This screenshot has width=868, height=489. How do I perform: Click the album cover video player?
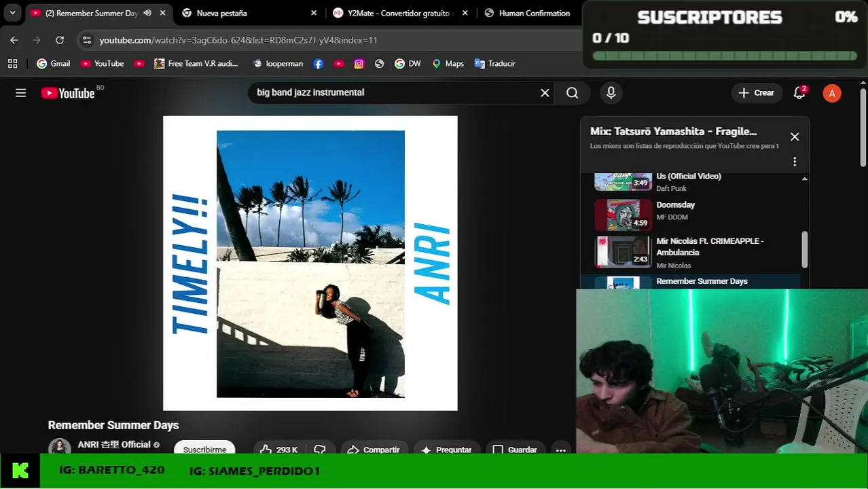pos(310,263)
